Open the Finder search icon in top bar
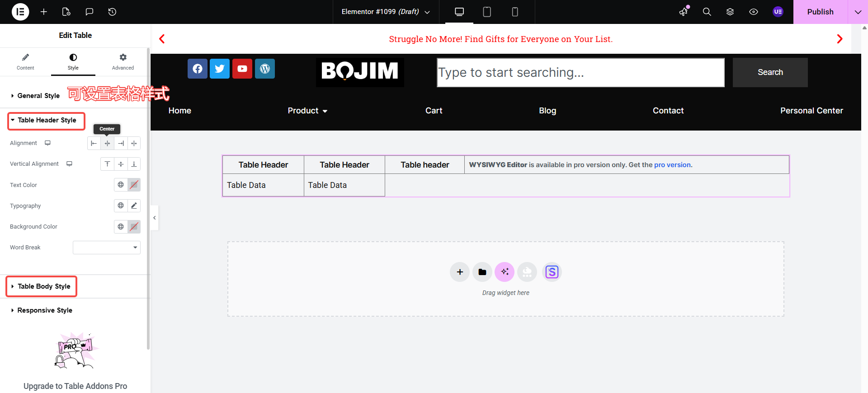 707,12
